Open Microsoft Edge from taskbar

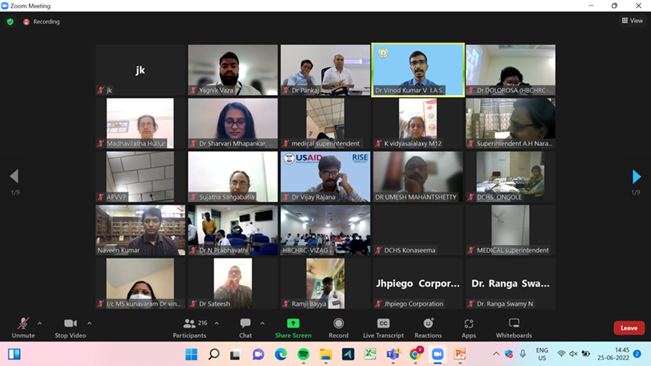click(281, 354)
